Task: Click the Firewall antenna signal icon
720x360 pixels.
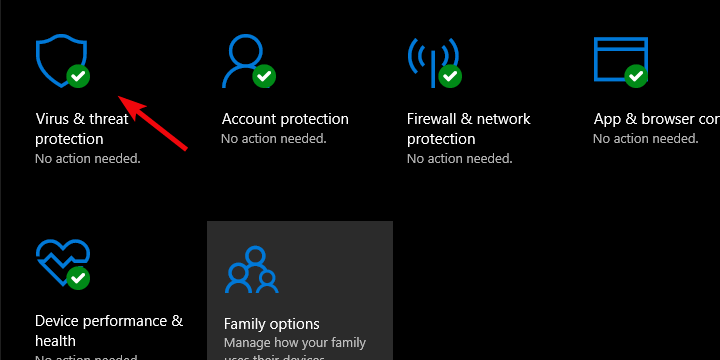Action: (x=433, y=61)
